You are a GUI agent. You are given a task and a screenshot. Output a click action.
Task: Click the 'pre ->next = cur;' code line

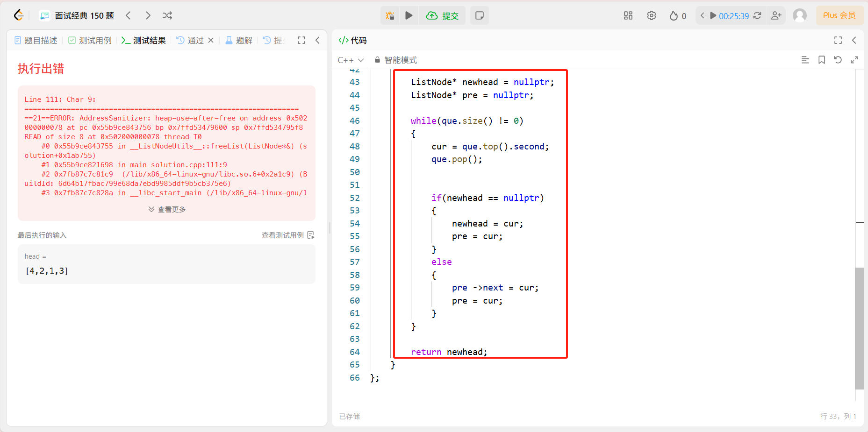click(495, 287)
